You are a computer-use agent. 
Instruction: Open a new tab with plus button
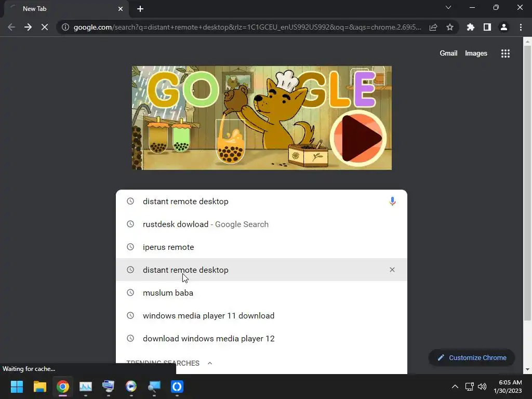tap(140, 9)
